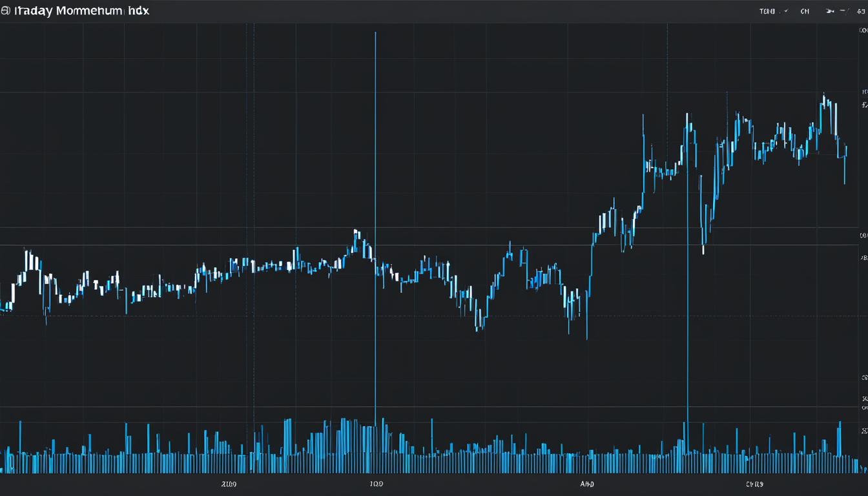Click the number at the top-right corner

click(861, 12)
